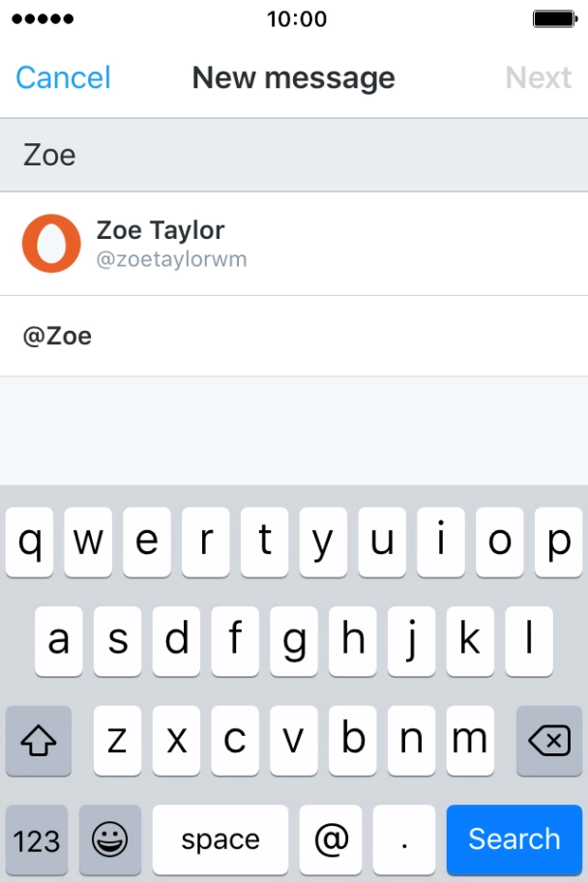Select Zoe Taylor from results
Screen dimensions: 588x882
[290, 244]
